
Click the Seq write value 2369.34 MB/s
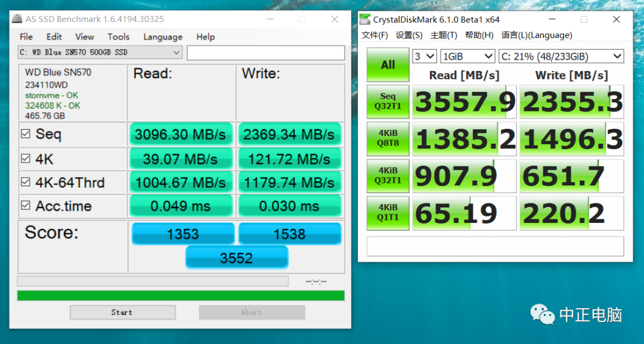(x=289, y=134)
